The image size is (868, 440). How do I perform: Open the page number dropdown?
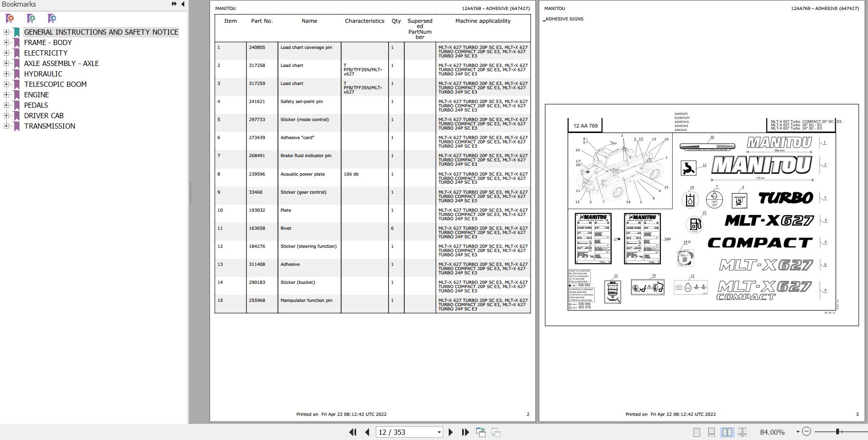pyautogui.click(x=439, y=432)
